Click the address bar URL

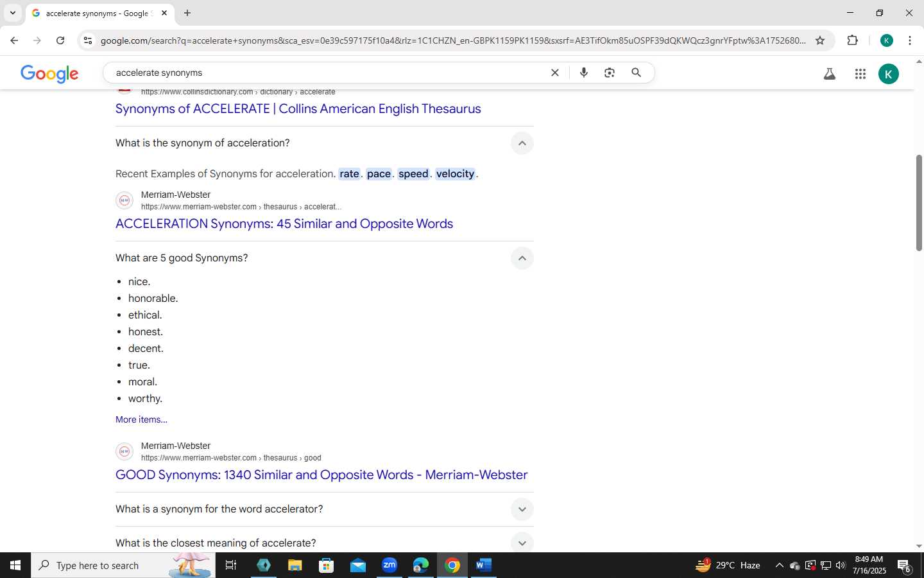point(453,40)
